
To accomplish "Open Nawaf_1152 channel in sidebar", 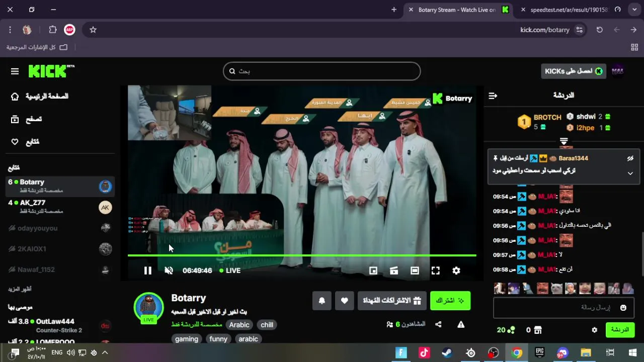I will coord(59,269).
